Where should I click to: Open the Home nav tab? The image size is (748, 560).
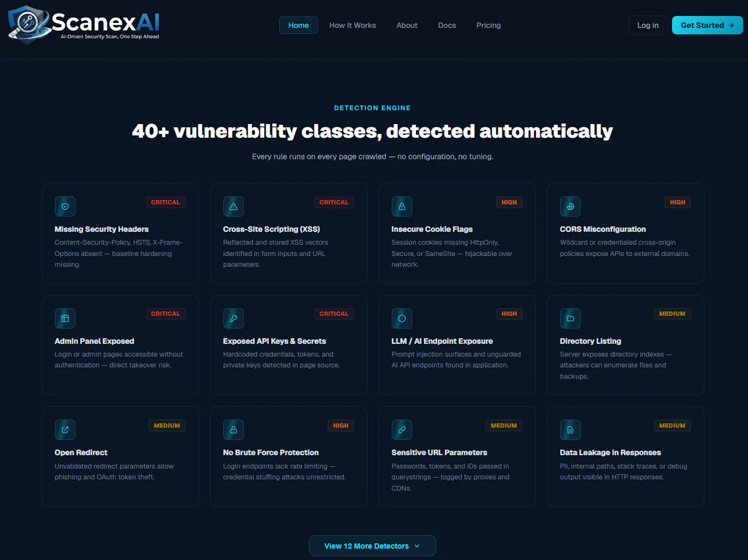298,25
